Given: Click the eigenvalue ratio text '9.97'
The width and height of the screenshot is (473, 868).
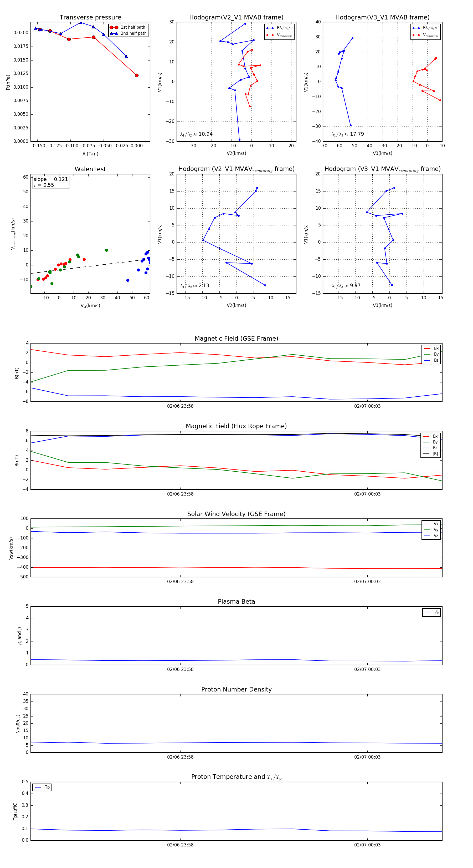Looking at the screenshot, I should (x=355, y=286).
